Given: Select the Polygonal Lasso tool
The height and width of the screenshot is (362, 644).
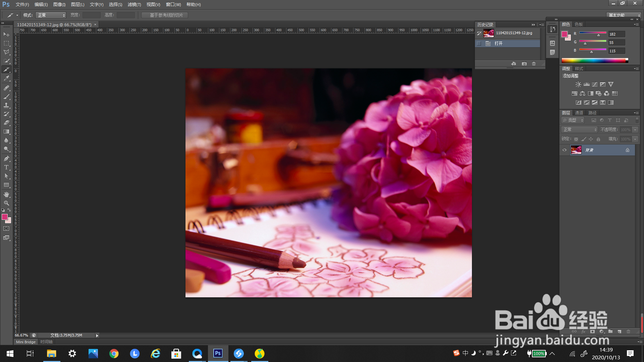Looking at the screenshot, I should tap(6, 52).
